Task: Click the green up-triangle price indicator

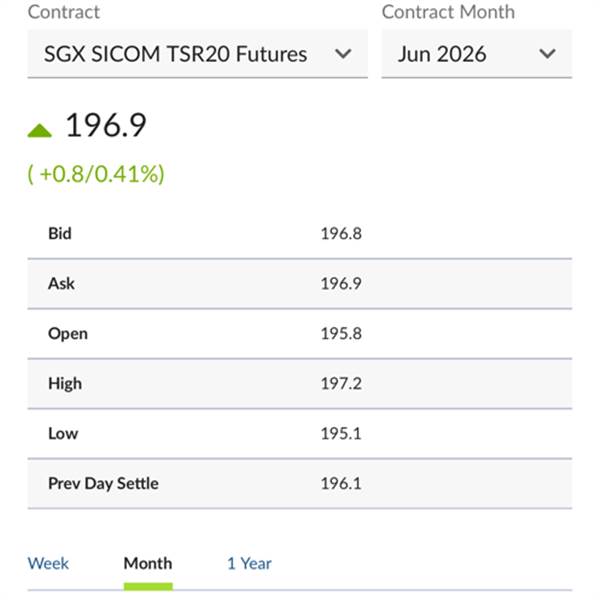Action: coord(40,129)
